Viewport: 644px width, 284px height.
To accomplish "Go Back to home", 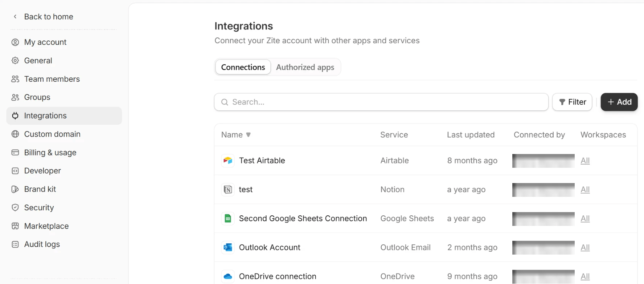I will [49, 17].
